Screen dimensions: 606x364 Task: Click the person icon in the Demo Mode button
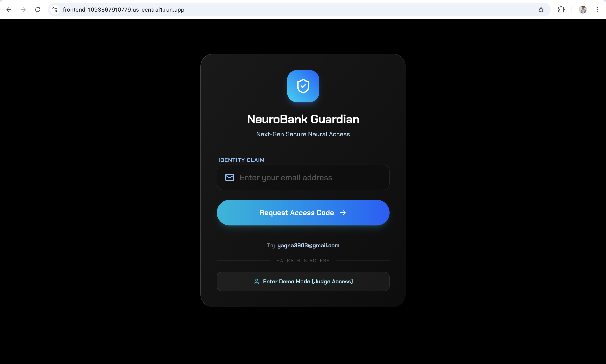257,282
